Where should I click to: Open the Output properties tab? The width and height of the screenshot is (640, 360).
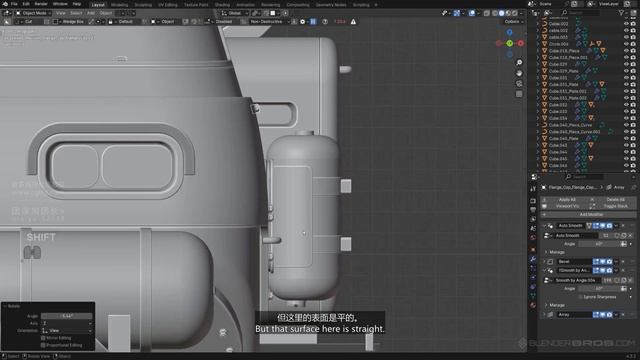click(x=533, y=210)
